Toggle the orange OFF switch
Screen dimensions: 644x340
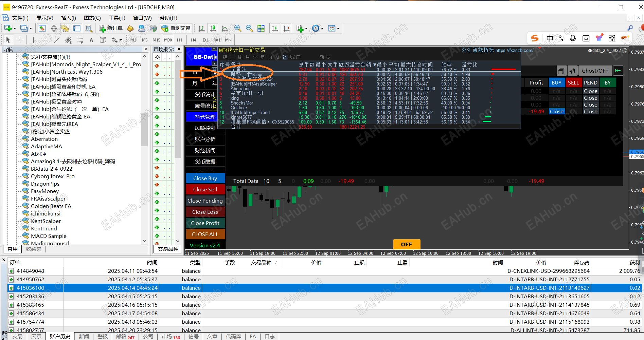(407, 244)
